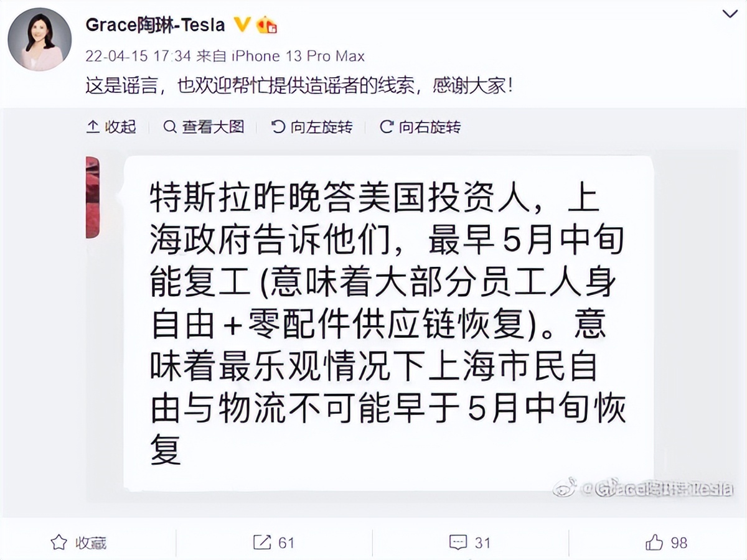Click the membership crown badge icon
Viewport: 747px width, 560px height.
(x=266, y=25)
